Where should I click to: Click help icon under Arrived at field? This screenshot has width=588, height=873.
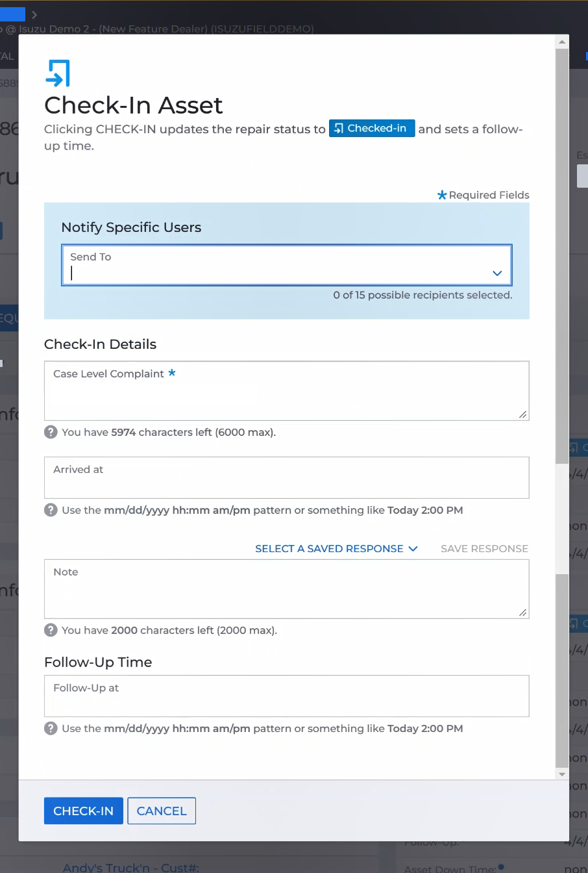click(51, 510)
